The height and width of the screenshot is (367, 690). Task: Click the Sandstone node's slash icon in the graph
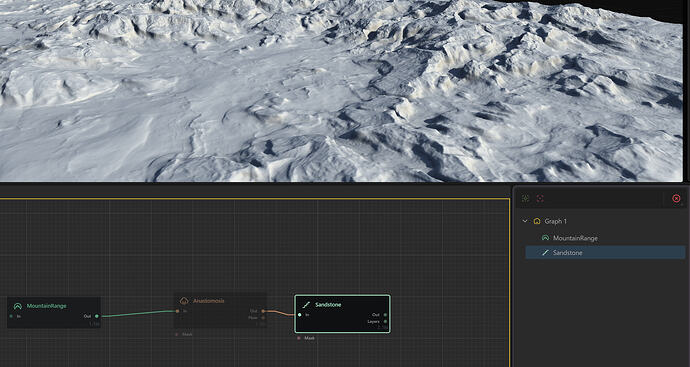point(306,305)
